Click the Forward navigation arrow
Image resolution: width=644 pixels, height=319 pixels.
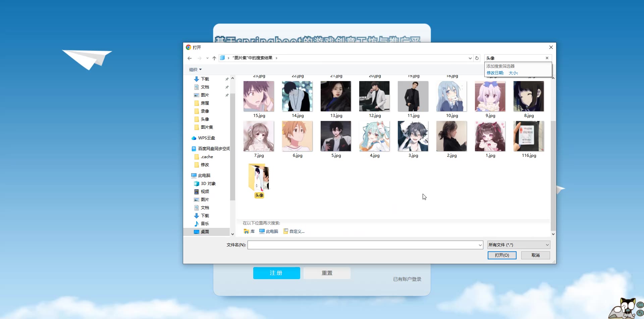(x=200, y=58)
